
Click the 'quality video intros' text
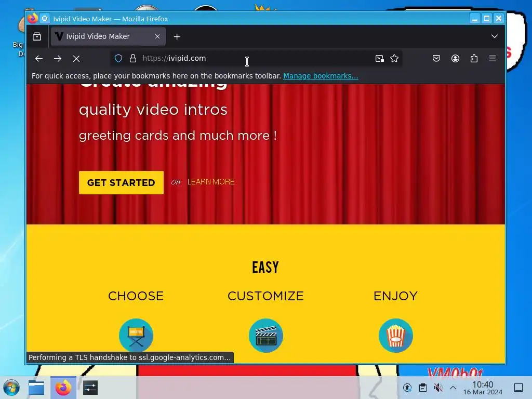coord(153,110)
